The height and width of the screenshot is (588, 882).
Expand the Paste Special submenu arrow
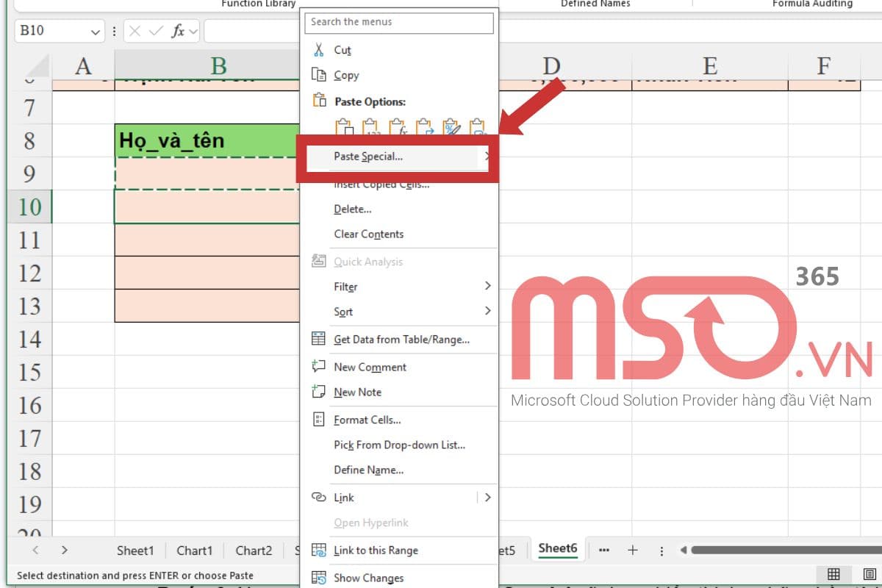point(486,156)
